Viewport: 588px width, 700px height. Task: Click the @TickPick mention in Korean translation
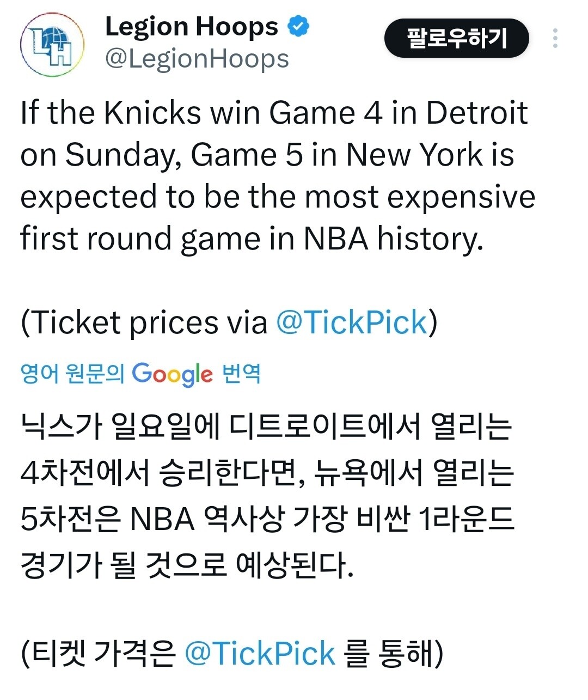point(260,653)
